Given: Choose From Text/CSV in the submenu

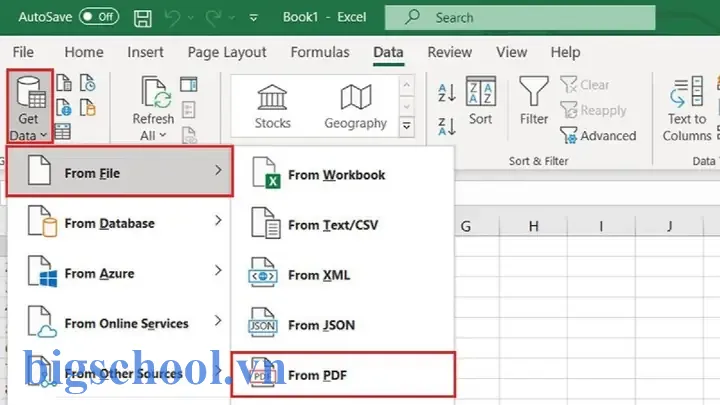Looking at the screenshot, I should (343, 225).
